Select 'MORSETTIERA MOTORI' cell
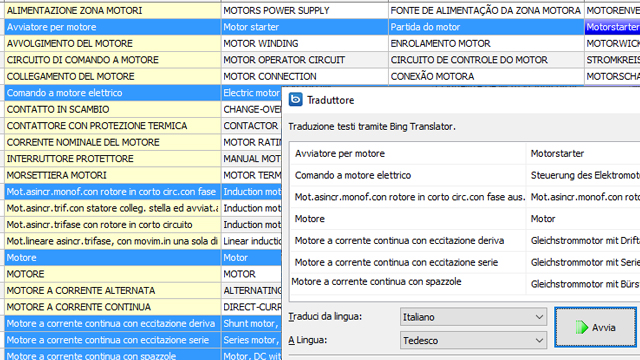The width and height of the screenshot is (640, 360). coord(113,175)
